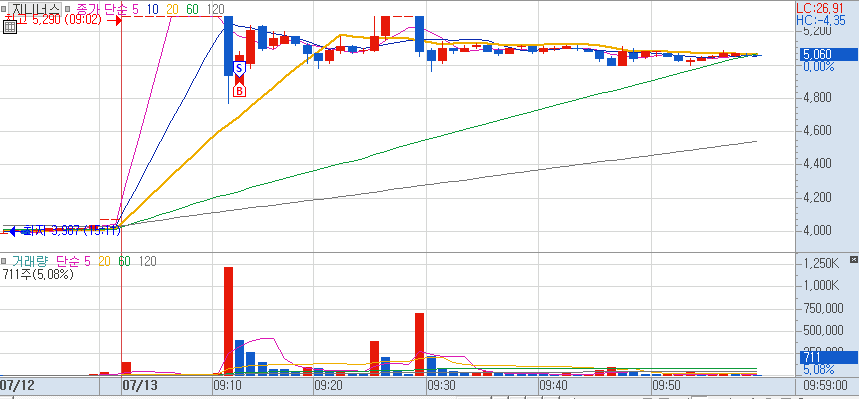Select price moving average 5 legend
This screenshot has width=859, height=399.
coord(135,9)
